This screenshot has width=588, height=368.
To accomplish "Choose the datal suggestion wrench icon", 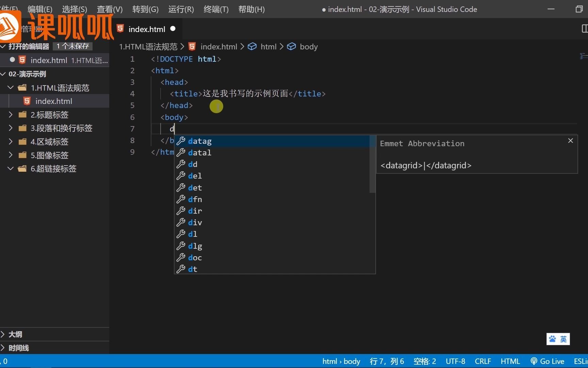I will (181, 153).
